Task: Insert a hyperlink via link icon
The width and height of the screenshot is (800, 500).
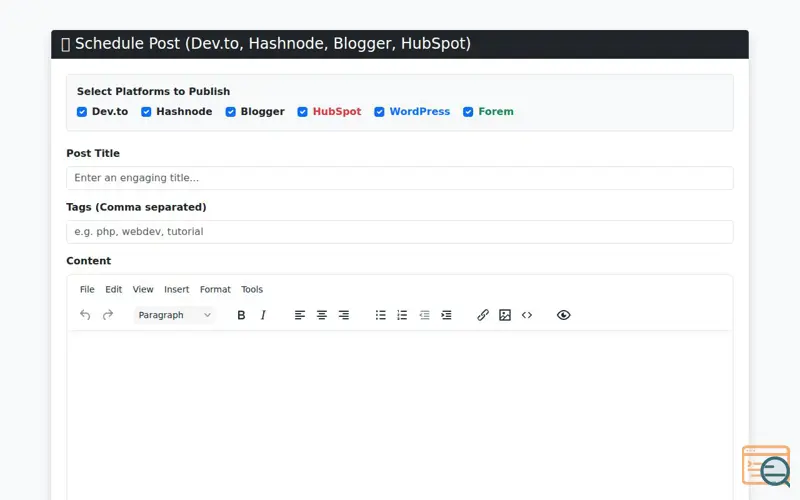Action: (483, 315)
